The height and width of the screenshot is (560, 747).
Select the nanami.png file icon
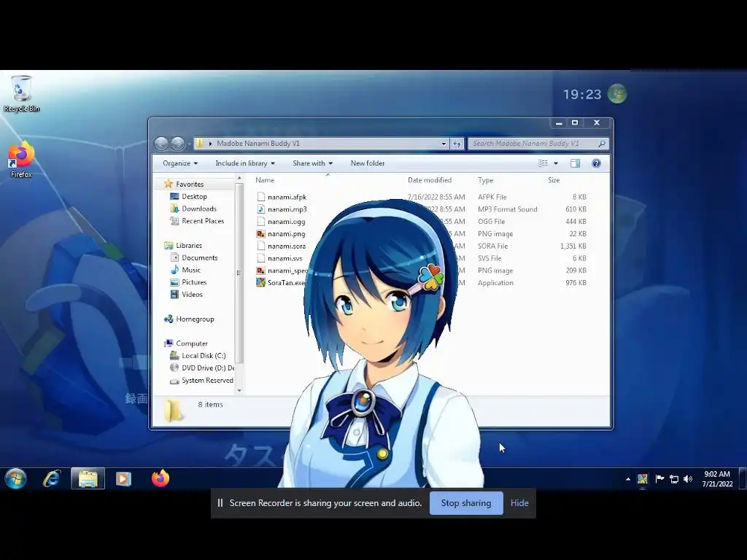(260, 234)
